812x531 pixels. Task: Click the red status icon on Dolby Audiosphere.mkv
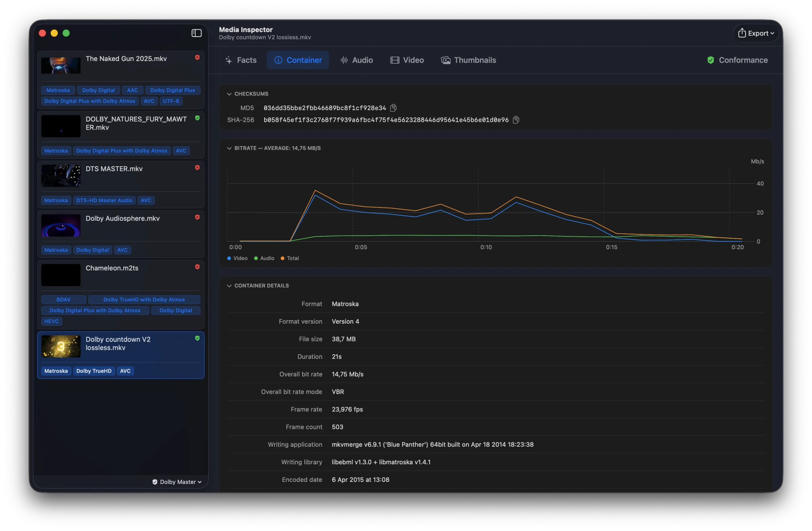click(x=197, y=217)
